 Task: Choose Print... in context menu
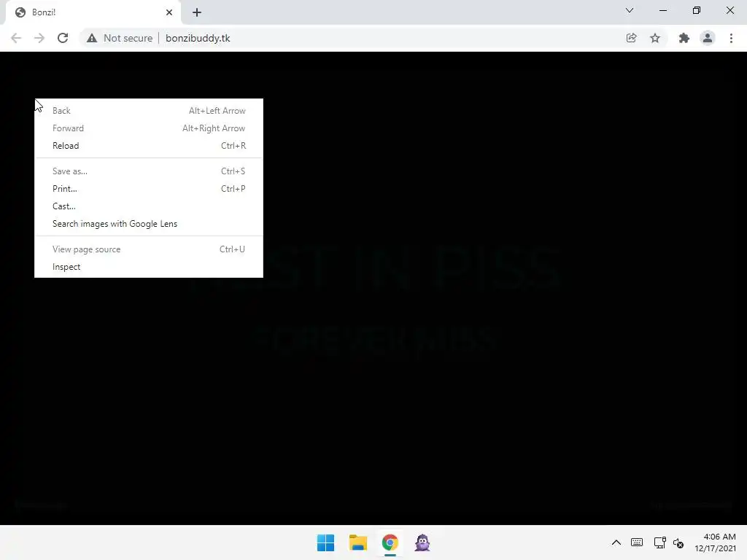click(149, 189)
